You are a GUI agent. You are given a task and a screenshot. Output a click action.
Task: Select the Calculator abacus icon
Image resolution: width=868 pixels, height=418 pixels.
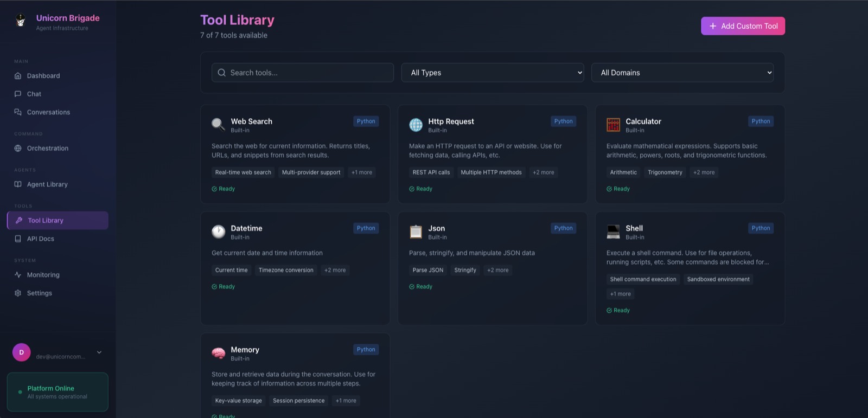pos(613,125)
